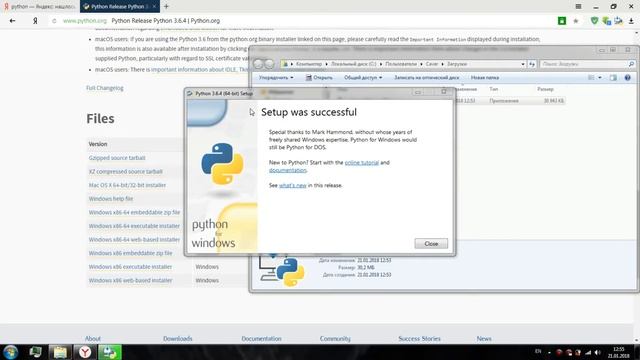Switch to Python installer on taskbar
Screen dimensions: 640x360
[109, 352]
